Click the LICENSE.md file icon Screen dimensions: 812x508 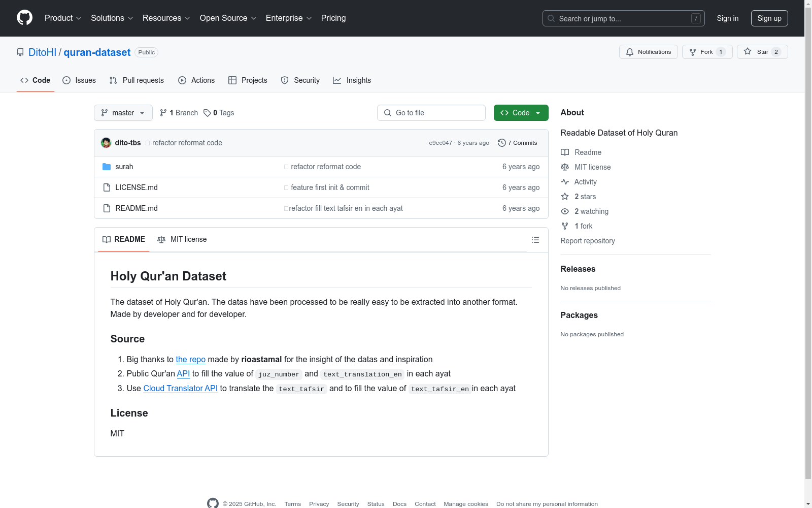coord(107,187)
